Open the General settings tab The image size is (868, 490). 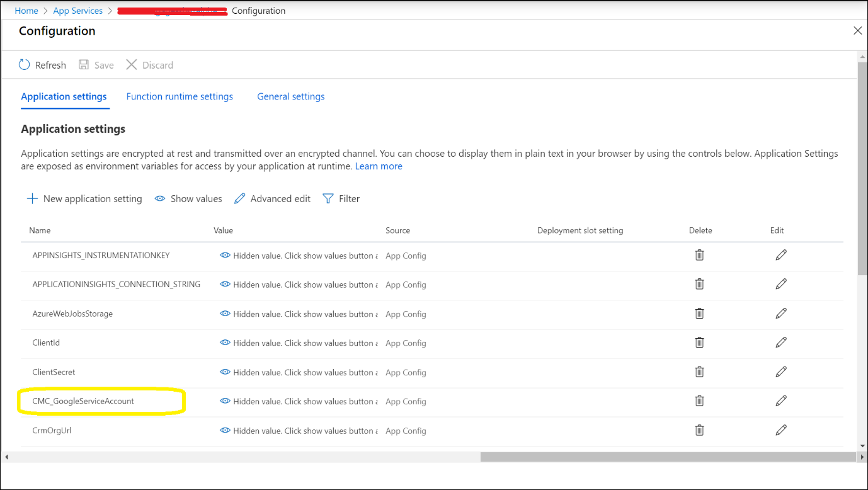(x=291, y=96)
